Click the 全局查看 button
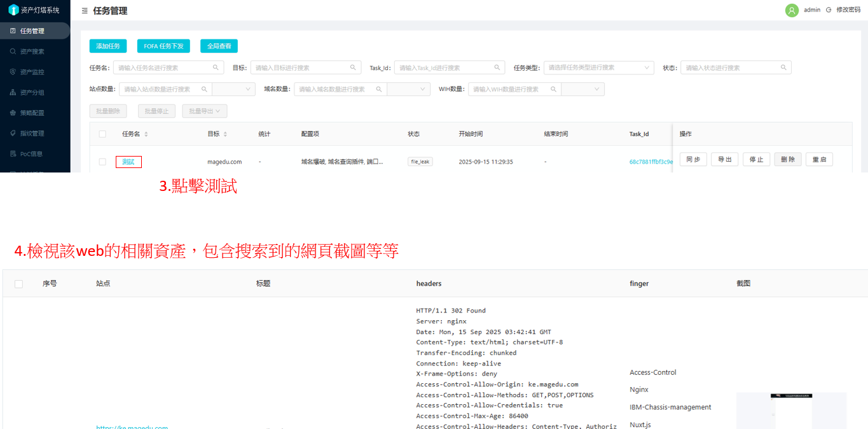 click(219, 46)
